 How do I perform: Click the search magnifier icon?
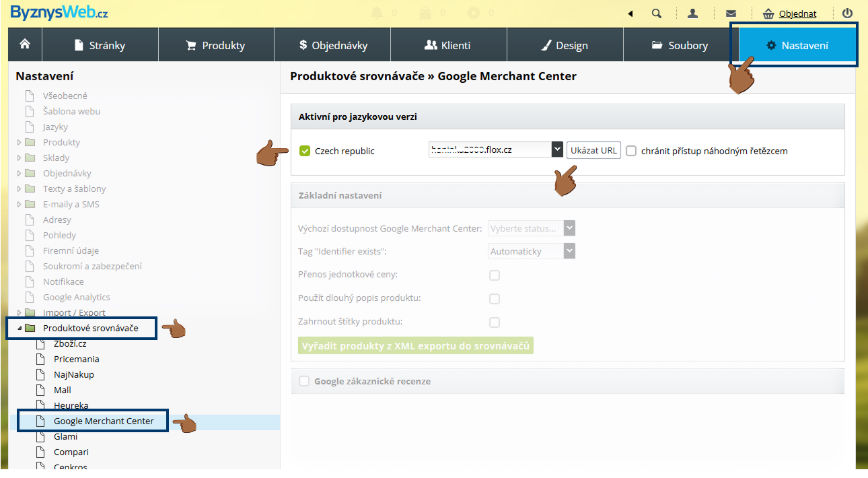(x=657, y=13)
